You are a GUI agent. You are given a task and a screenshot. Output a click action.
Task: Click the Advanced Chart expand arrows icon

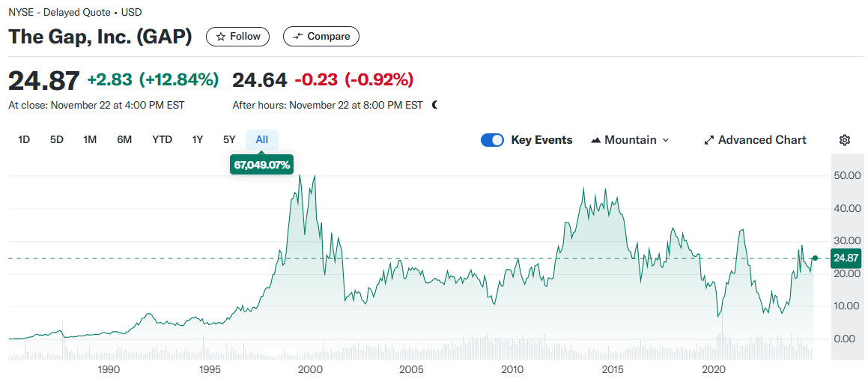click(708, 140)
